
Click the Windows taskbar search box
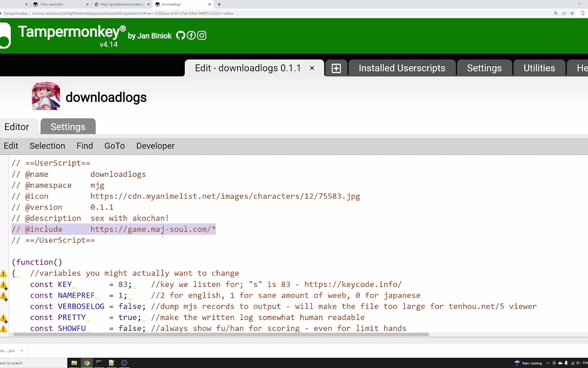[x=33, y=363]
